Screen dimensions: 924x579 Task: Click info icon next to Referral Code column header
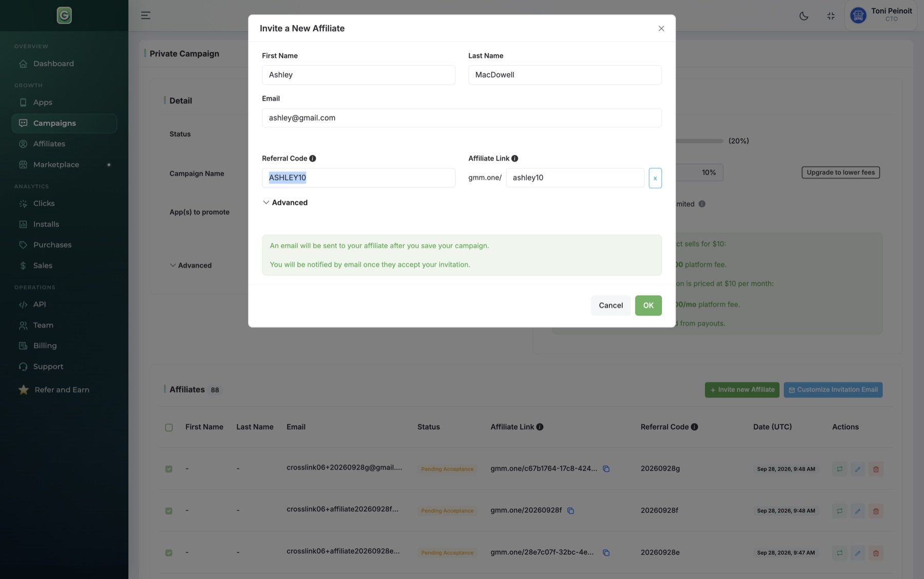694,427
